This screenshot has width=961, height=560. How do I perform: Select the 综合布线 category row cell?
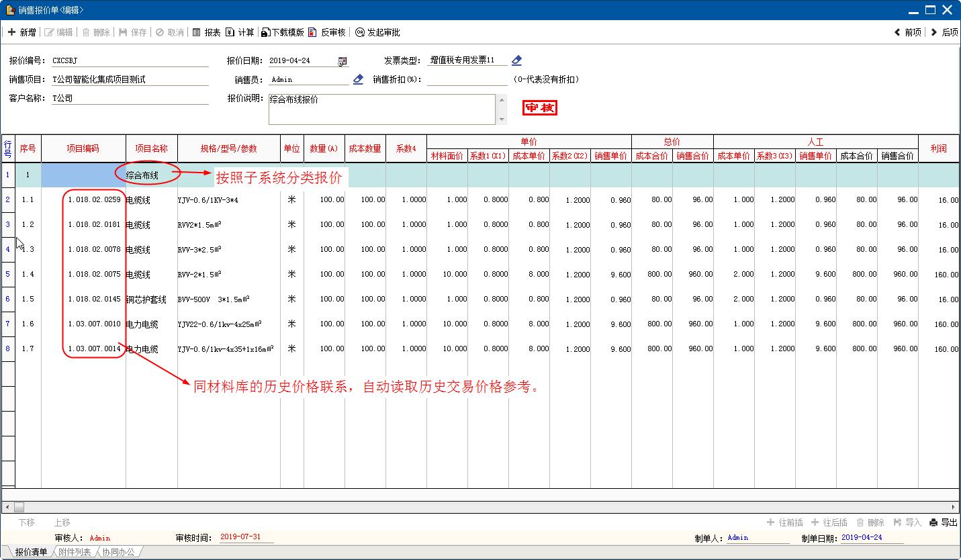tap(142, 175)
